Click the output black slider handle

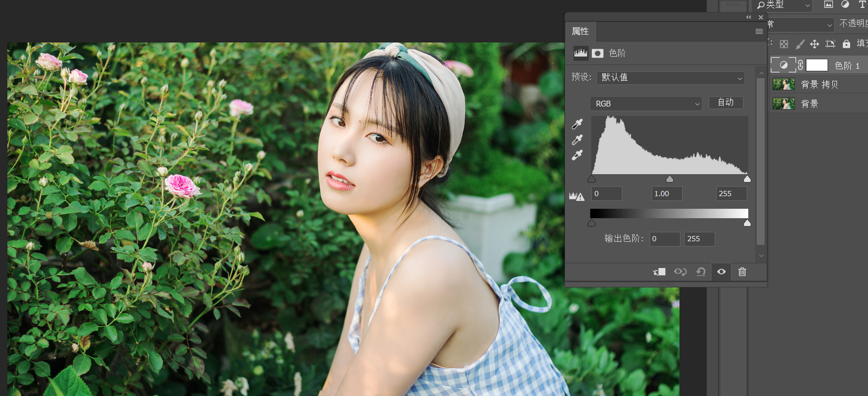(592, 223)
